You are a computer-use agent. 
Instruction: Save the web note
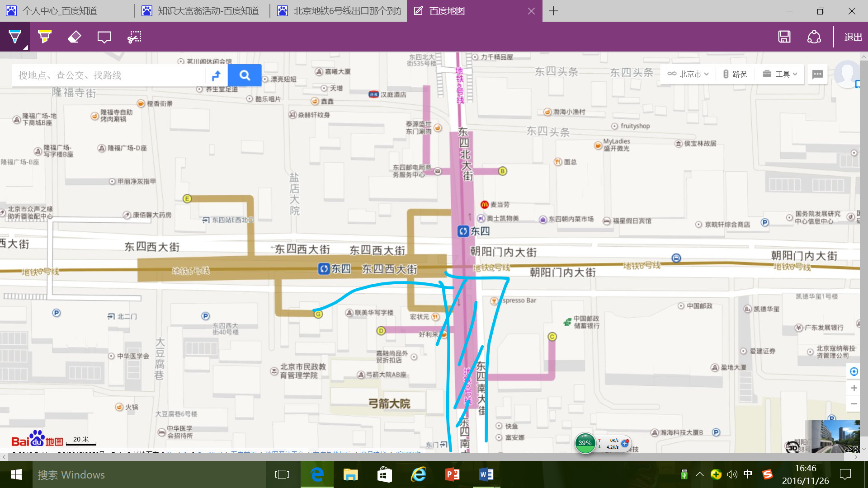coord(784,37)
